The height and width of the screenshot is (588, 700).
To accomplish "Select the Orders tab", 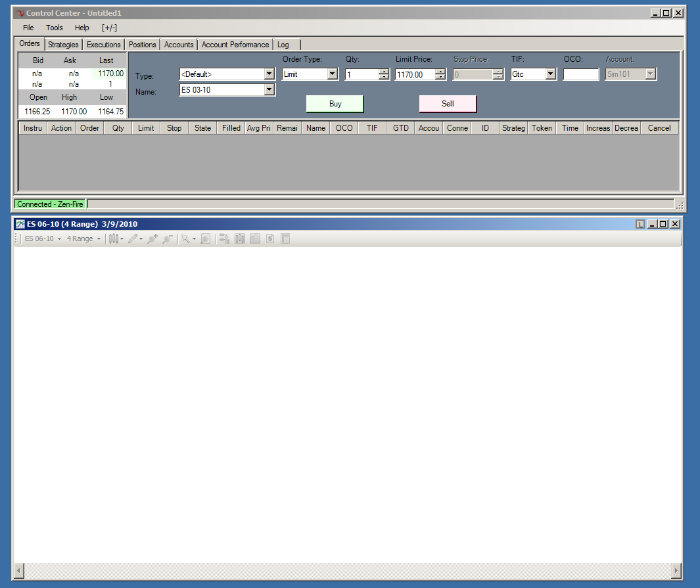I will coord(30,43).
